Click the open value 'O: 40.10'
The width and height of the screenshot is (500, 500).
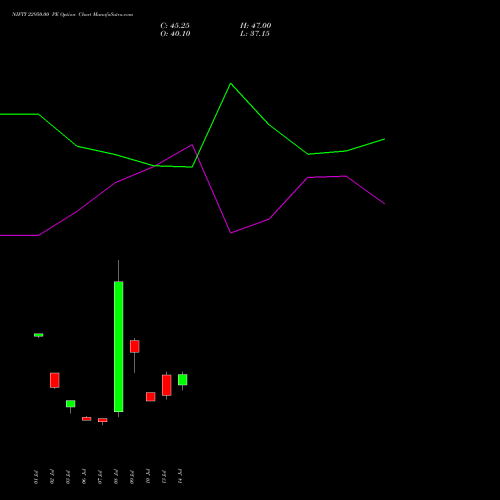175,34
